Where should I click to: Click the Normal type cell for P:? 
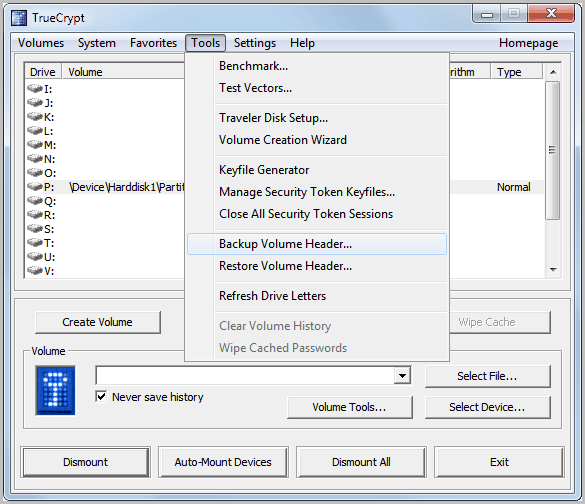pos(513,187)
